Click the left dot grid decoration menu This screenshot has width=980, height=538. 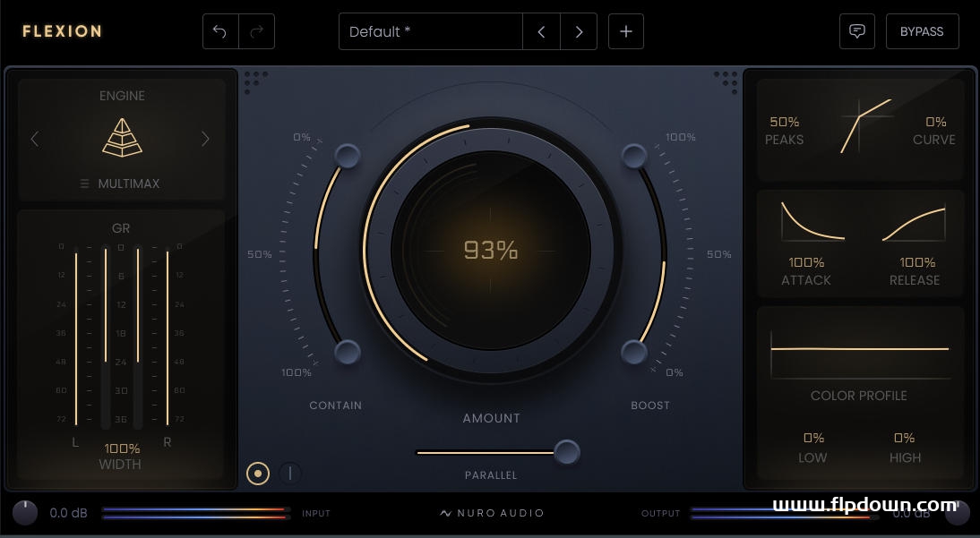(x=255, y=81)
